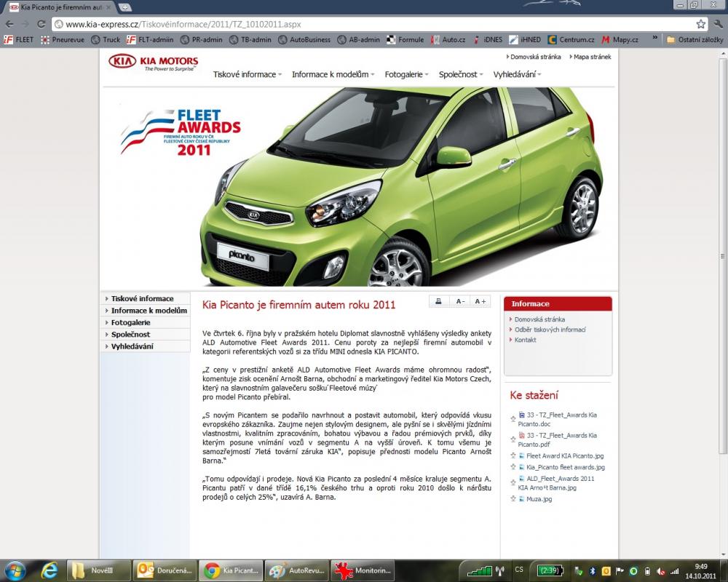Open the AutoBusiness bookmark
This screenshot has width=728, height=582.
pos(304,40)
